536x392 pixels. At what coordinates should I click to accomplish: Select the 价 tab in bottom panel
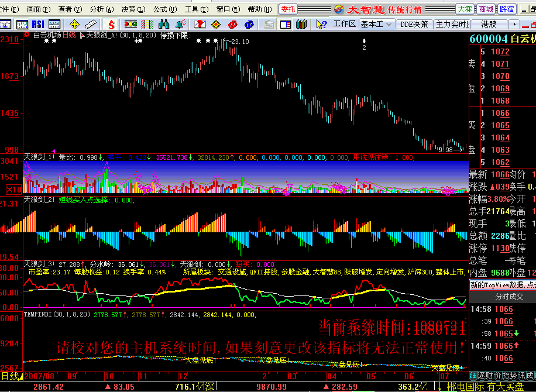[x=498, y=376]
